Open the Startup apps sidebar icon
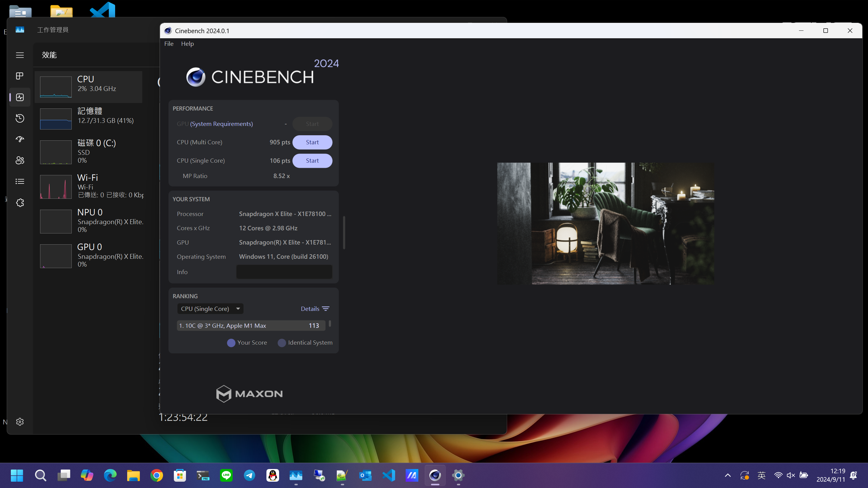868x488 pixels. click(x=20, y=139)
